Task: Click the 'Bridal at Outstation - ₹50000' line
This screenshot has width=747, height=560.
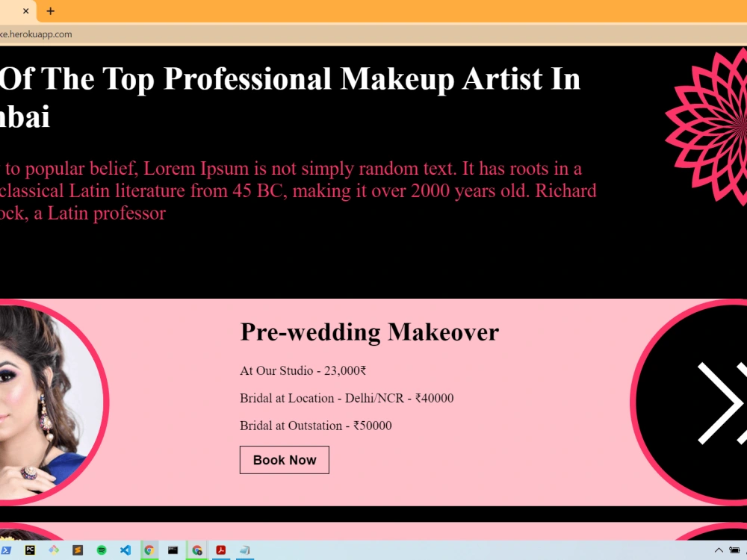Action: [316, 426]
